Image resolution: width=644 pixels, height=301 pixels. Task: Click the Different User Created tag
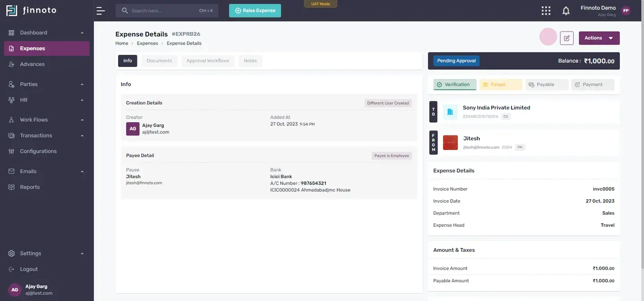388,103
